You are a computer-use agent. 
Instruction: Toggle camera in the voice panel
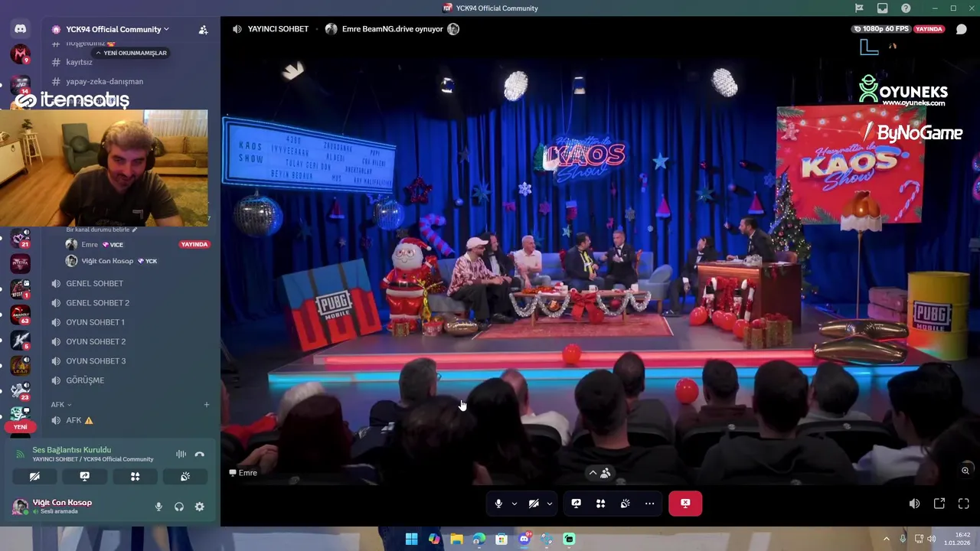point(34,476)
